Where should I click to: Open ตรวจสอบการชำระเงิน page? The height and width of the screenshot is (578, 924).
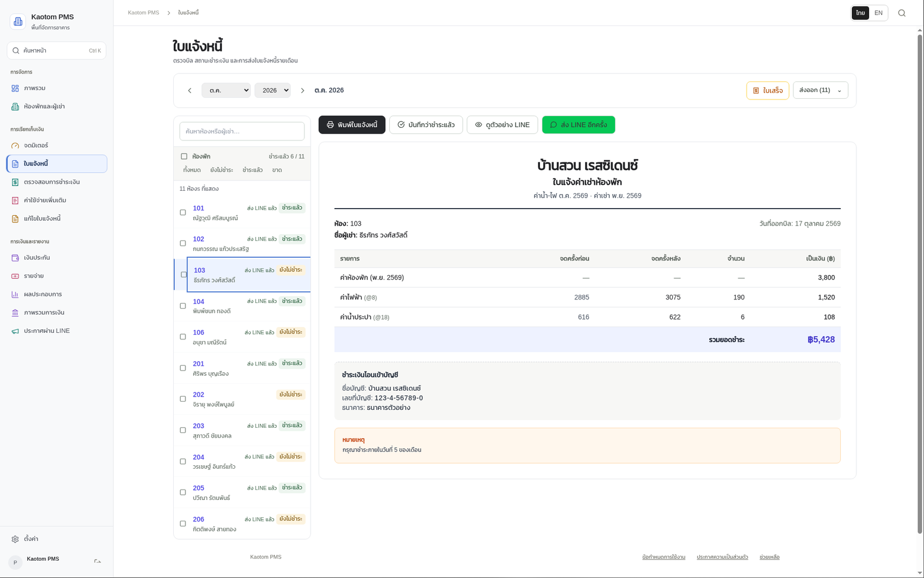click(x=57, y=182)
